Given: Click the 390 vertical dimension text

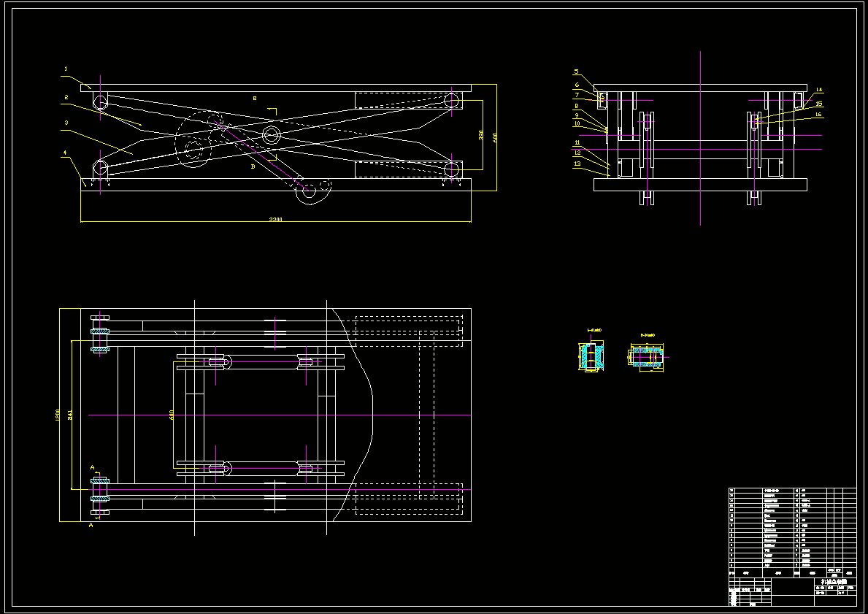Looking at the screenshot, I should click(481, 136).
